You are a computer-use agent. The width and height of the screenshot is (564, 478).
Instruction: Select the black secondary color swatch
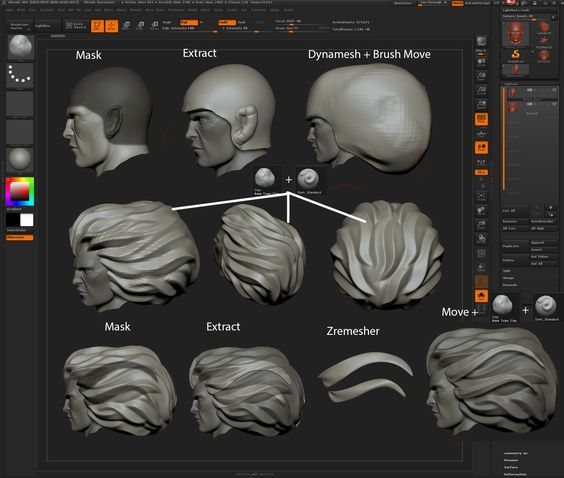(x=13, y=220)
